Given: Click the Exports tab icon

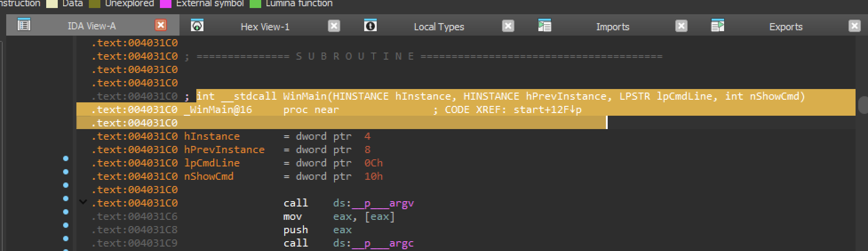Looking at the screenshot, I should click(x=718, y=25).
